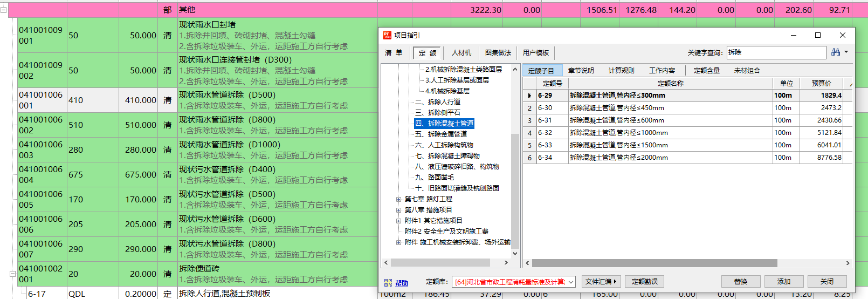Screen dimensions: 868x299
Task: Open the 图集做法 tab
Action: [x=498, y=53]
